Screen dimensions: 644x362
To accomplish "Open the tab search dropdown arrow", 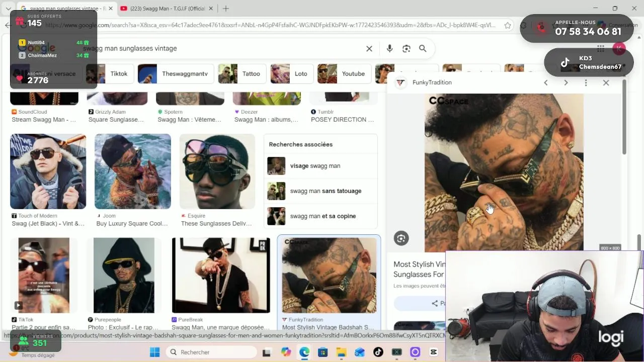I will pyautogui.click(x=8, y=9).
